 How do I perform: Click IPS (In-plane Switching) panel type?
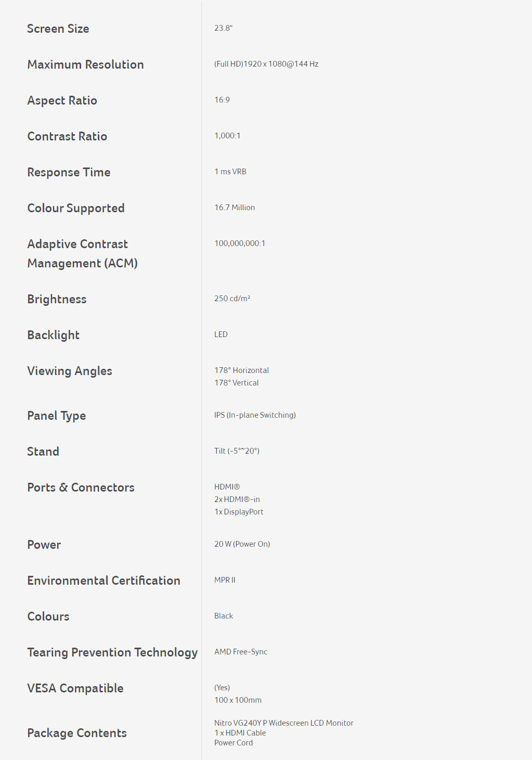[x=255, y=415]
